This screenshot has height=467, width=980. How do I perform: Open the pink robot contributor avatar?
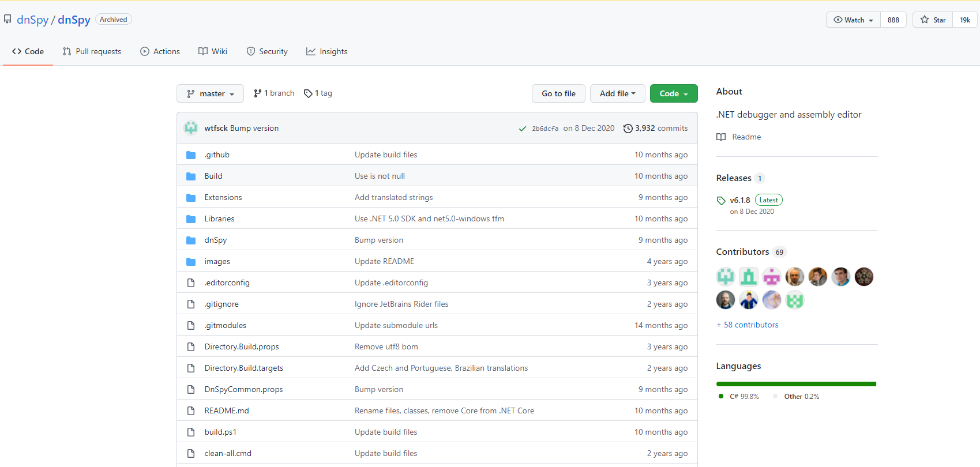pos(772,277)
